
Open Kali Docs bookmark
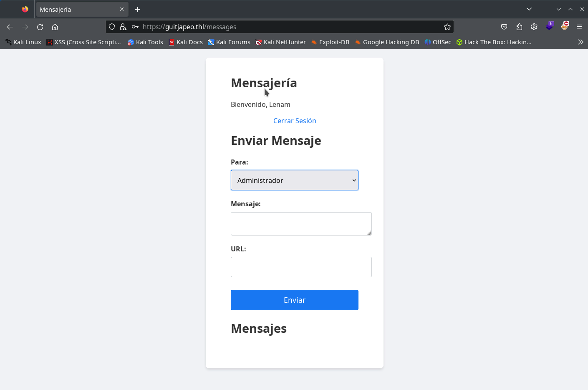(186, 42)
